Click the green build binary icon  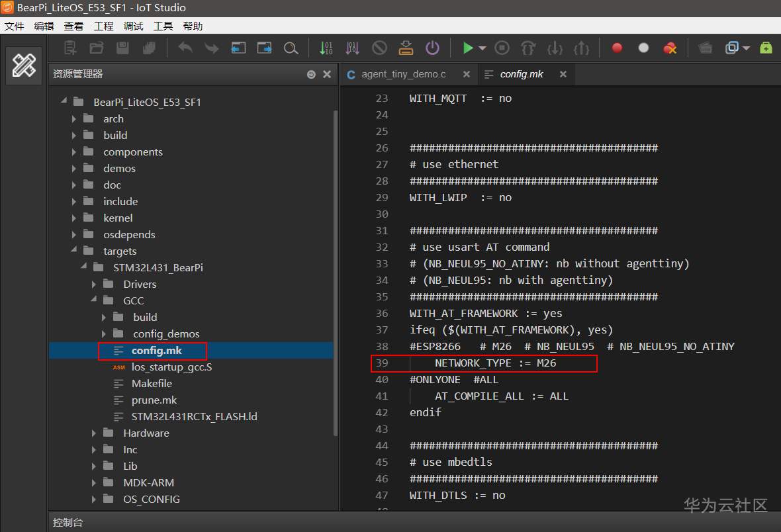[326, 48]
